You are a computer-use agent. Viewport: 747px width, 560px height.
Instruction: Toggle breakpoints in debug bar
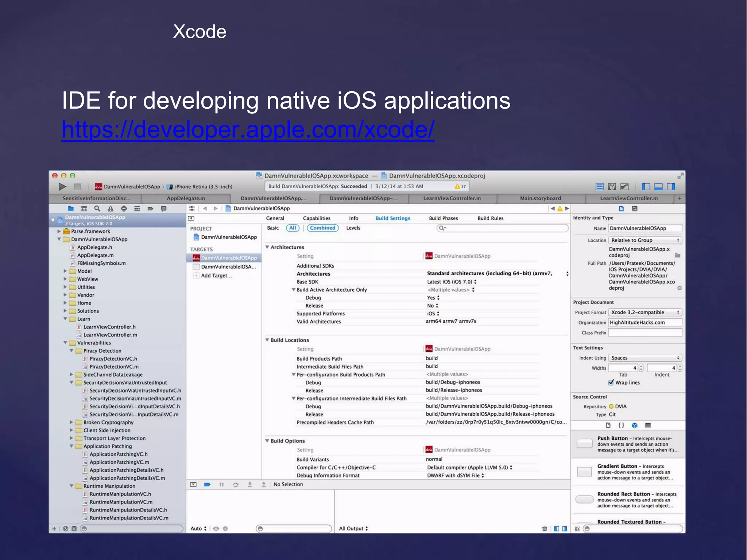(x=207, y=485)
